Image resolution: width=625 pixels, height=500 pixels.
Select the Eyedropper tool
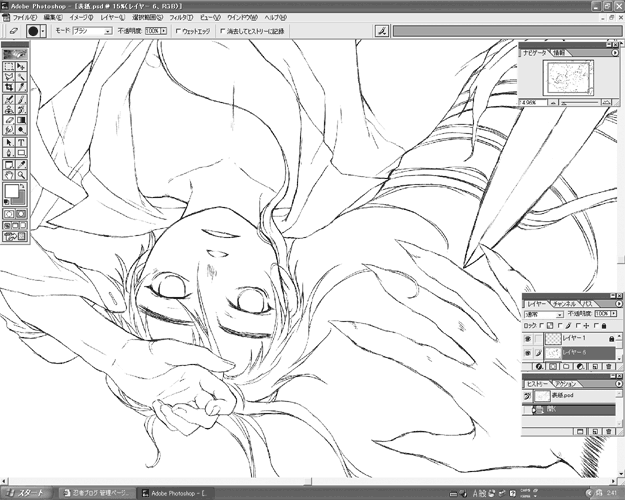point(21,165)
